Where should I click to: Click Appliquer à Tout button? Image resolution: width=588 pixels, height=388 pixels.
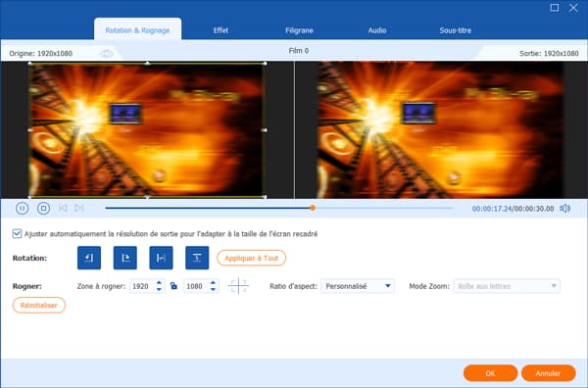coord(251,258)
